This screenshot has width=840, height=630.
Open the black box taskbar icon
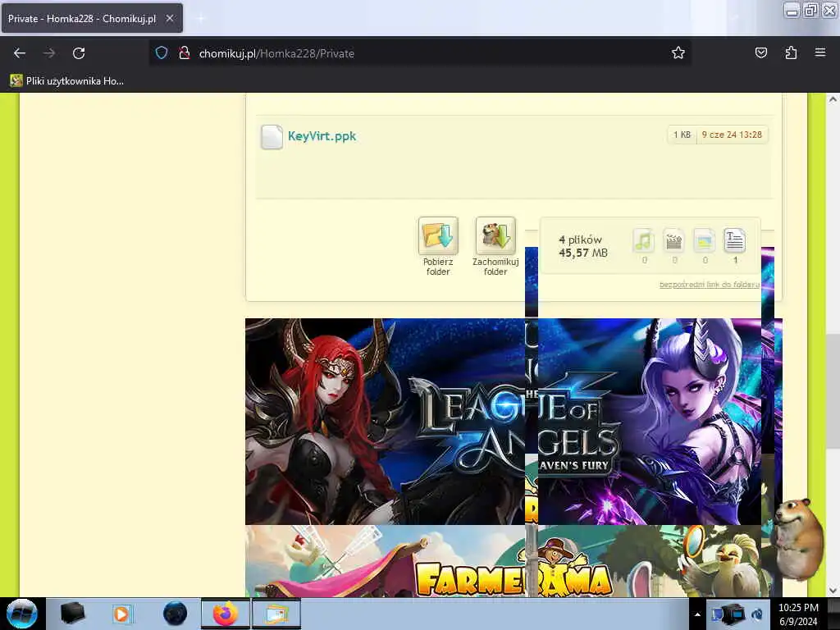[72, 614]
